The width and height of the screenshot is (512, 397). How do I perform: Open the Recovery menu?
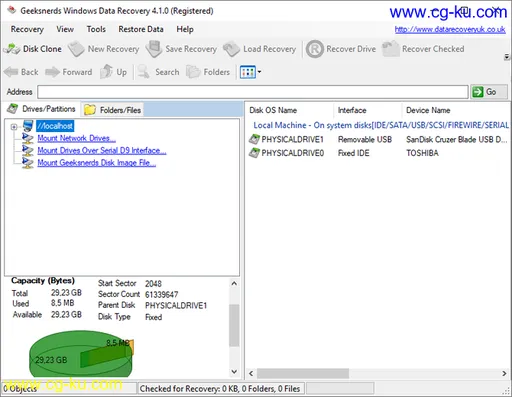point(27,29)
